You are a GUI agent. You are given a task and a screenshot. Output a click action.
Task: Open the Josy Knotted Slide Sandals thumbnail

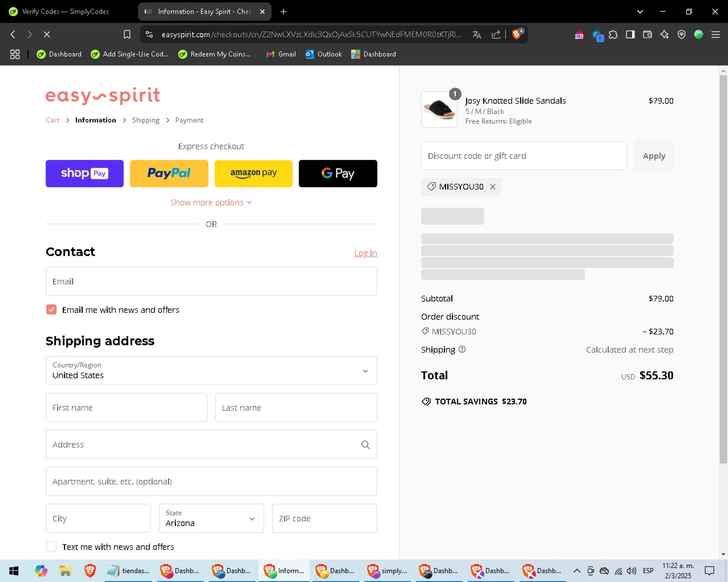(x=439, y=110)
